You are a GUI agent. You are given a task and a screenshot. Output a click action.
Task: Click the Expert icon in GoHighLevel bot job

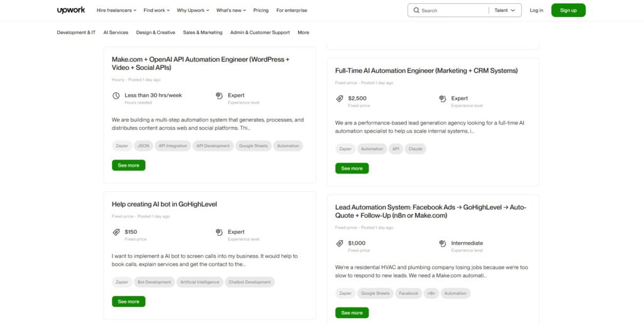click(x=219, y=232)
